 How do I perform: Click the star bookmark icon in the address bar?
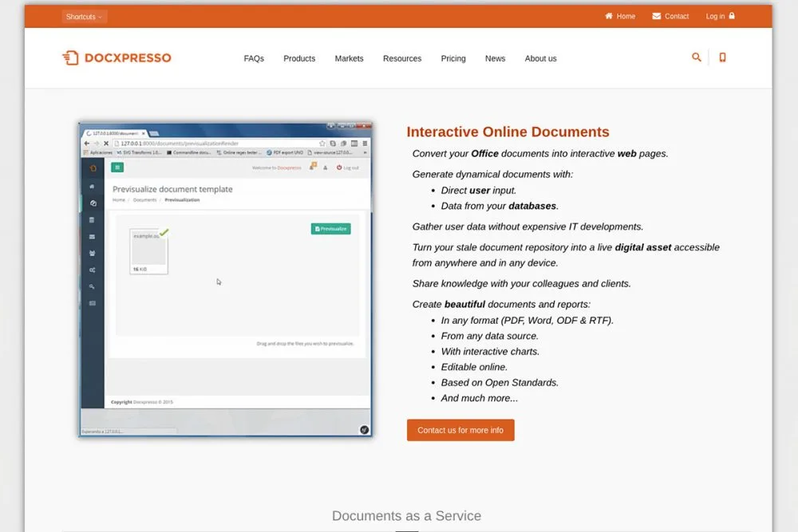tap(322, 142)
